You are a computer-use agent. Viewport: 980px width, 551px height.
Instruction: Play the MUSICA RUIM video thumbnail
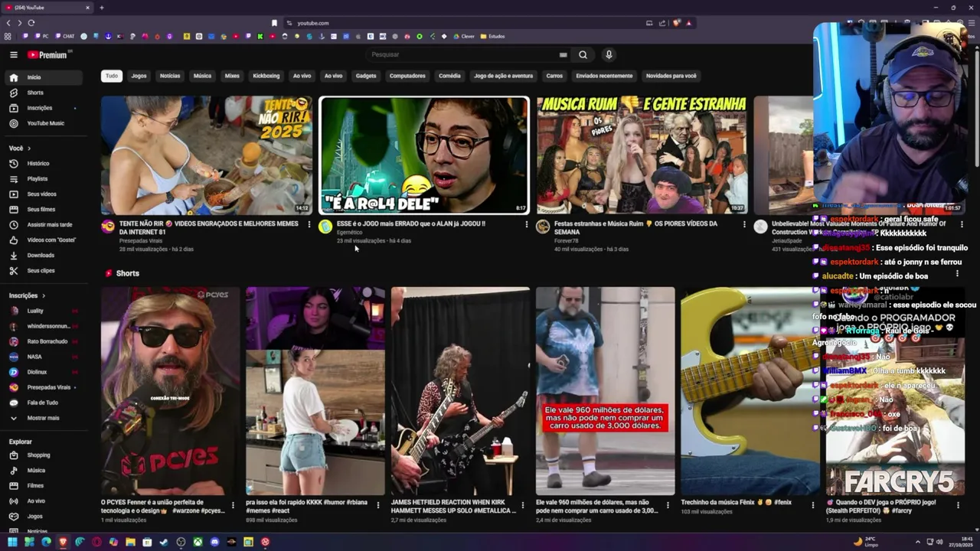[642, 155]
